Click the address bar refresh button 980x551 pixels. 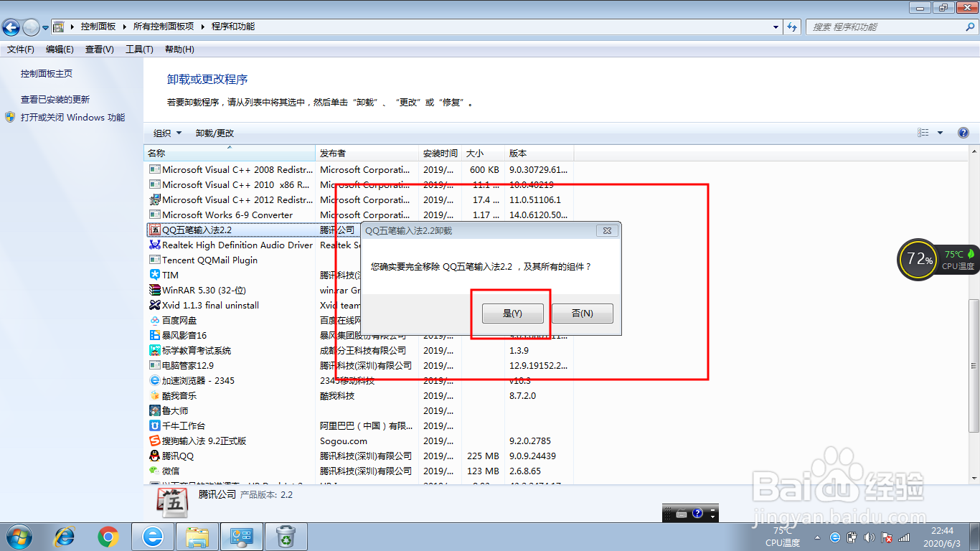click(x=793, y=27)
